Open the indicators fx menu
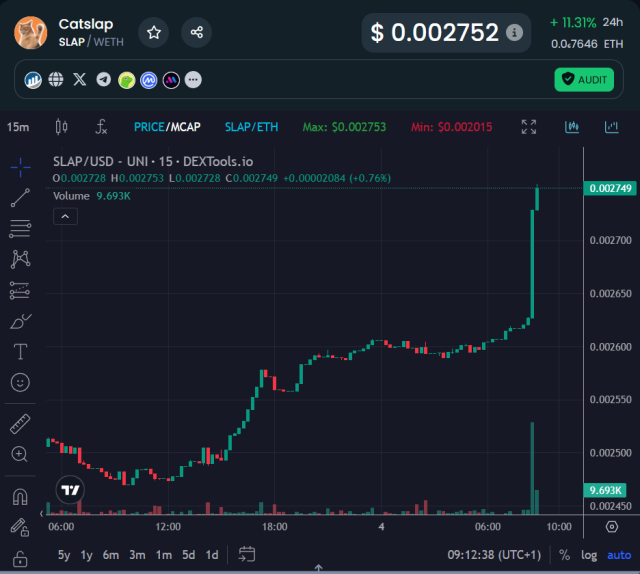640x574 pixels. point(101,127)
